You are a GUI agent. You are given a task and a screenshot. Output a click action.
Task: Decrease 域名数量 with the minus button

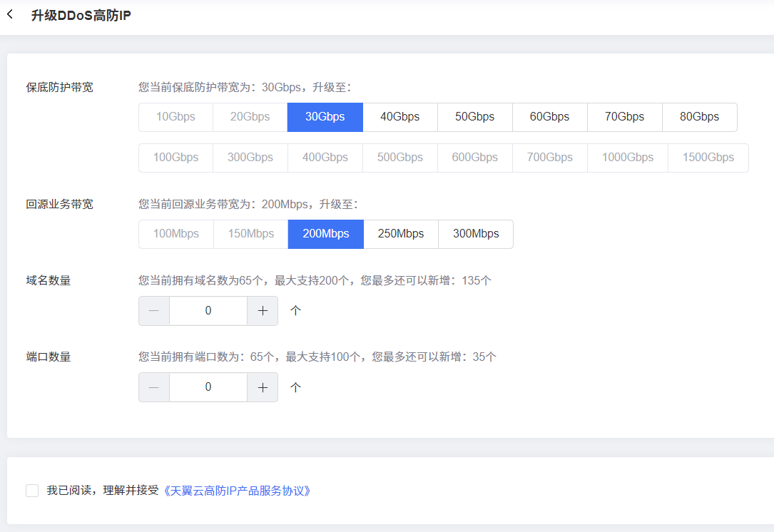(154, 311)
